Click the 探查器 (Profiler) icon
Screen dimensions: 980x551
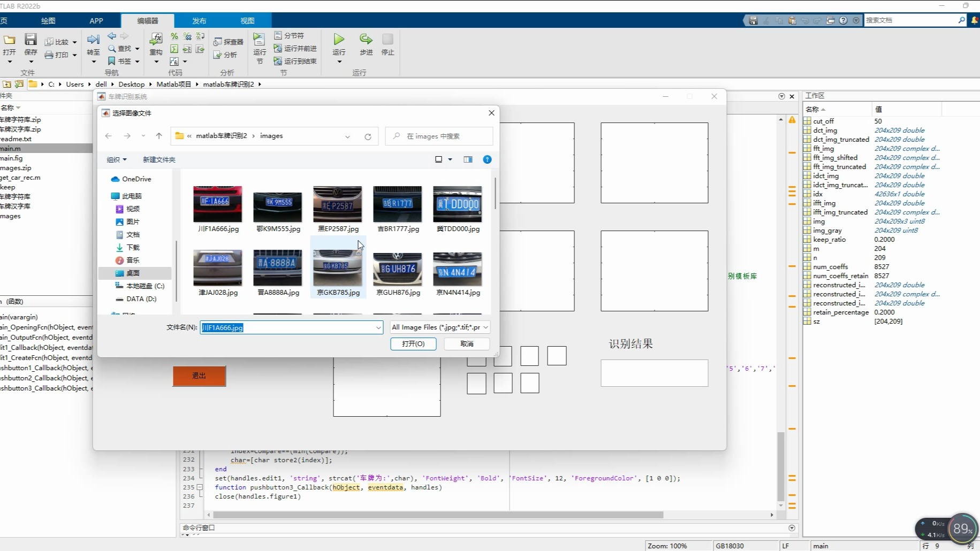point(217,42)
